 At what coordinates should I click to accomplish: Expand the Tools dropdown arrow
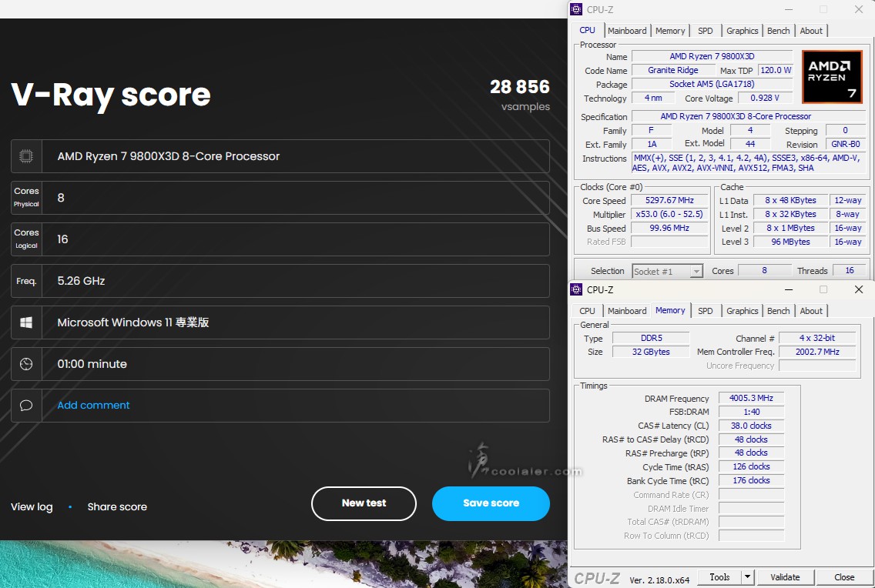click(x=746, y=577)
